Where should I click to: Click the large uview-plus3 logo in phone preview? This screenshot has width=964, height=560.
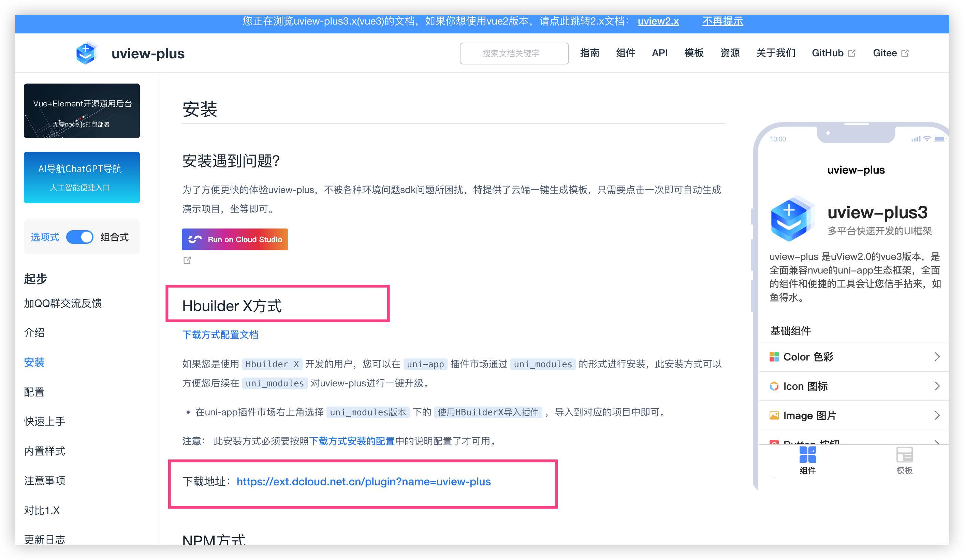792,219
